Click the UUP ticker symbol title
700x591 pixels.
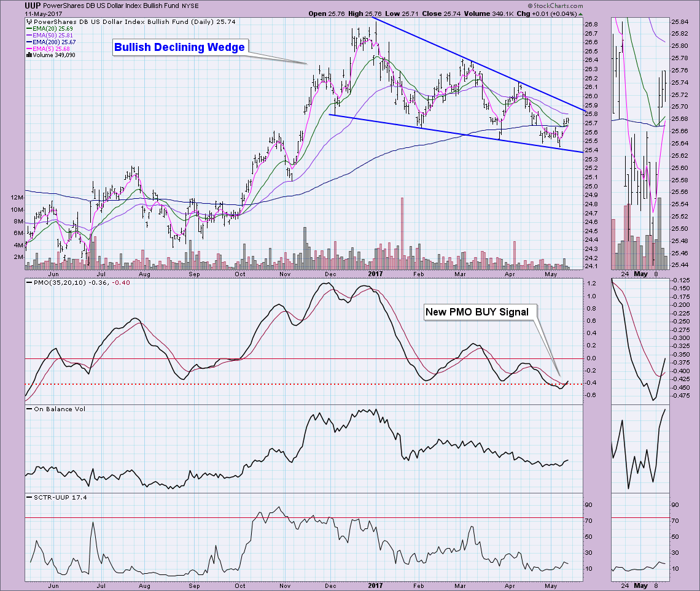click(33, 6)
